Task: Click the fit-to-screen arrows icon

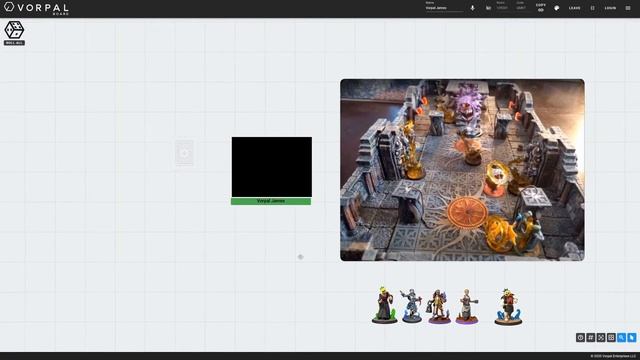Action: [601, 338]
